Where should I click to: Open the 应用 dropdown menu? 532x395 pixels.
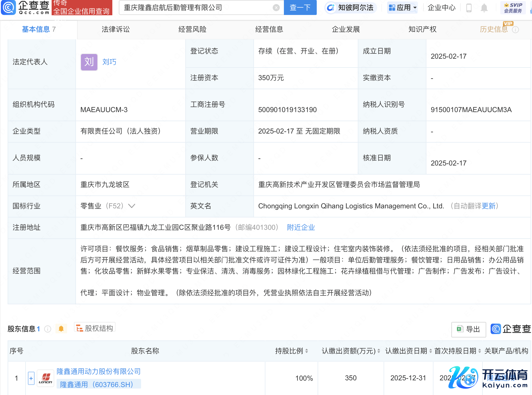[x=402, y=8]
